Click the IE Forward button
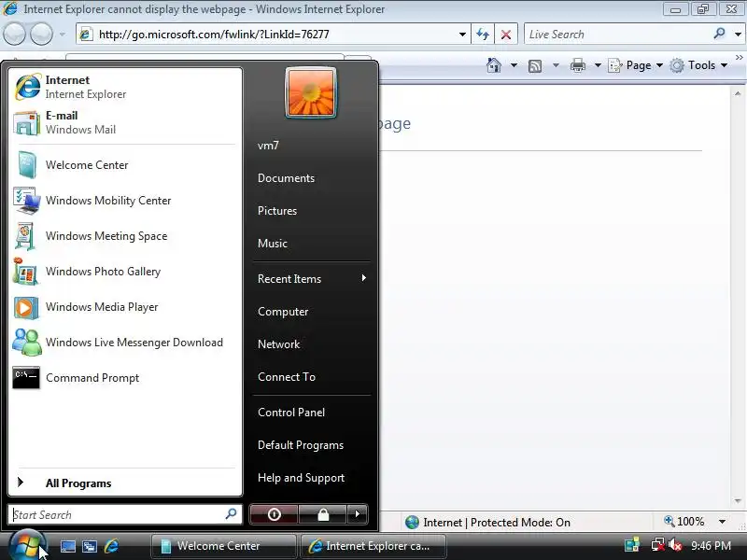The image size is (747, 560). coord(42,35)
